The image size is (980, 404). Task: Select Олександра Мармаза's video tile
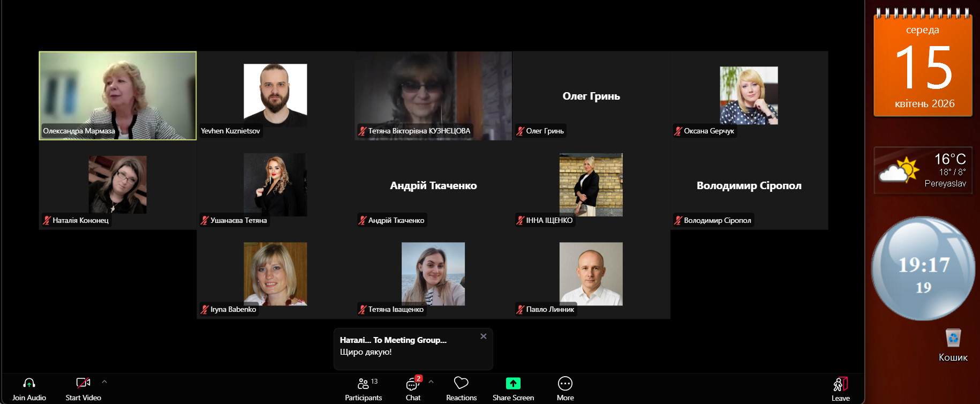pos(118,95)
